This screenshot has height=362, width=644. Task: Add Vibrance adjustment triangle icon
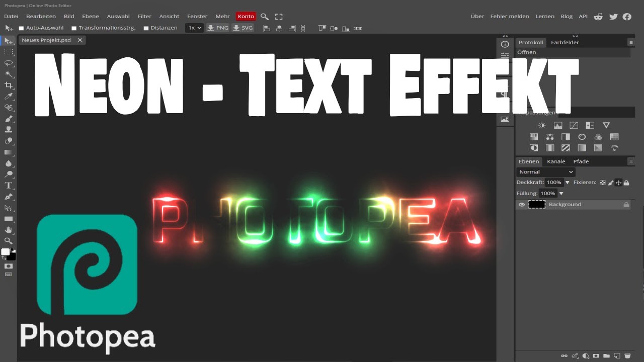pyautogui.click(x=606, y=125)
